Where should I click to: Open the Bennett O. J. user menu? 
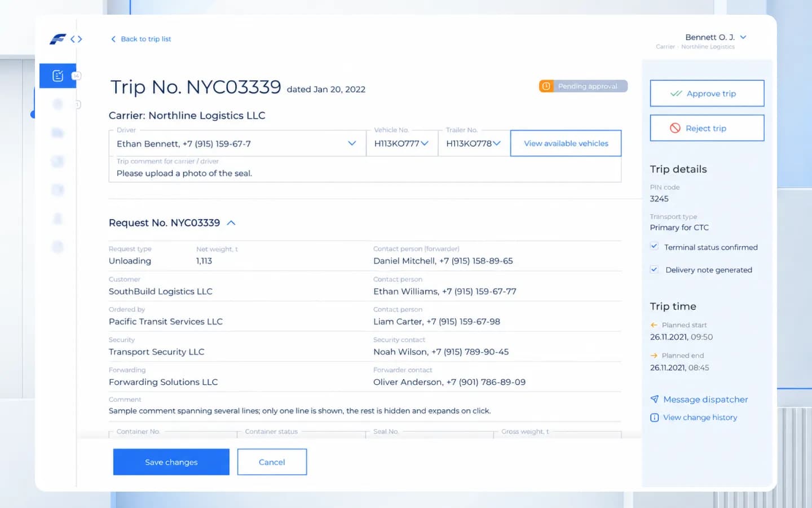coord(716,37)
